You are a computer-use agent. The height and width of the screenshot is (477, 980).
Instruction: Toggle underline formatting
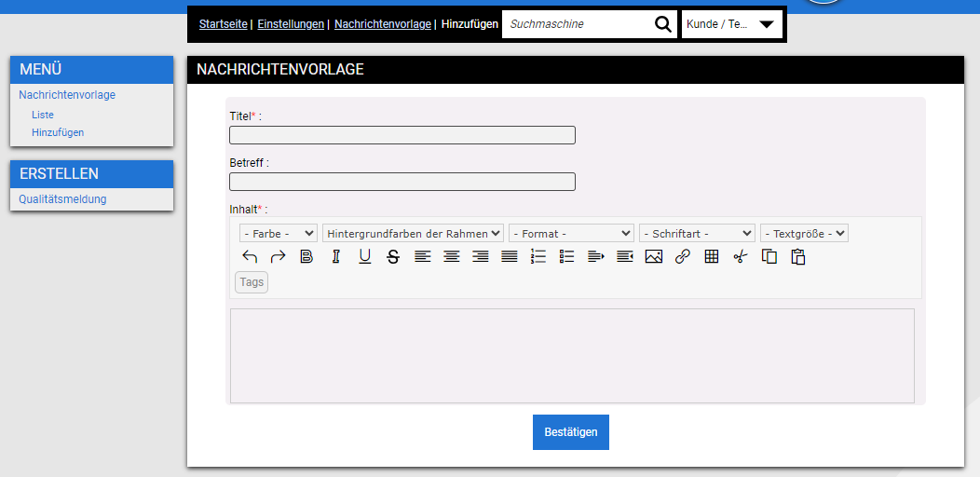(364, 257)
